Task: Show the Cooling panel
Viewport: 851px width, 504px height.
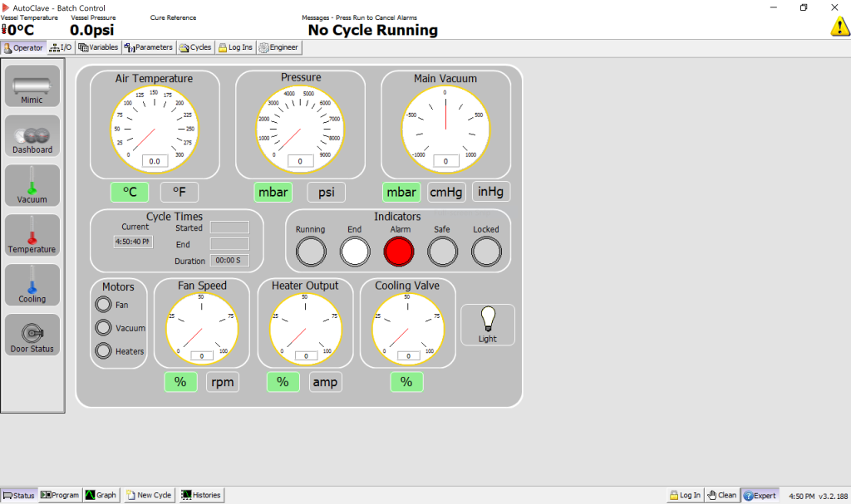Action: [32, 286]
